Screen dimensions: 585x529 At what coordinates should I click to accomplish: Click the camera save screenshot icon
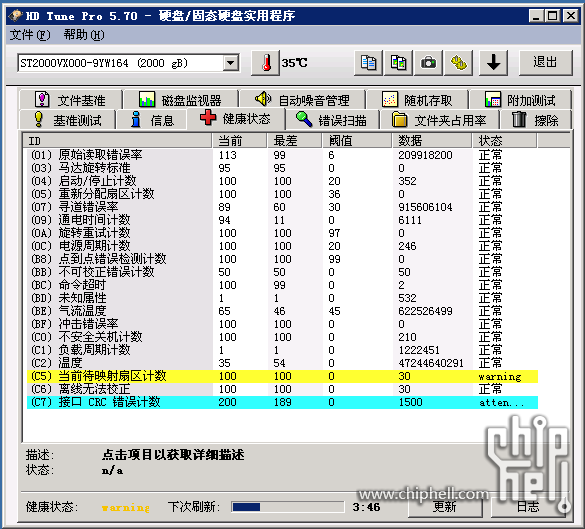428,63
